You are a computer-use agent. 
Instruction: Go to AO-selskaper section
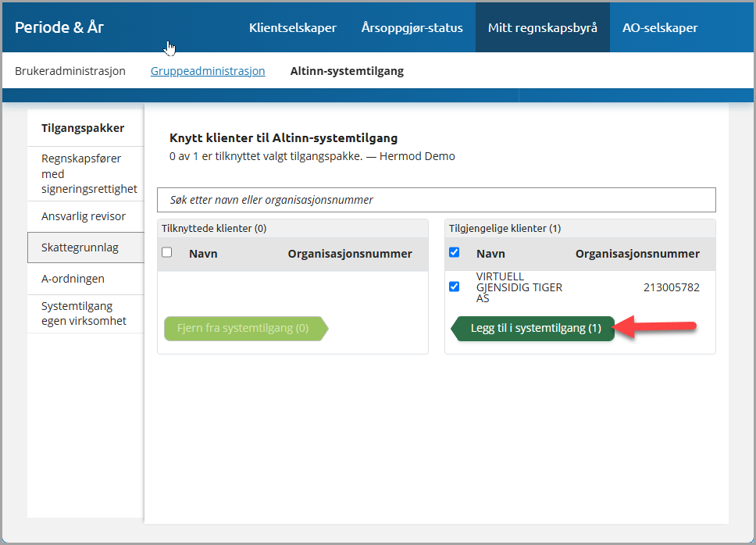(x=660, y=27)
